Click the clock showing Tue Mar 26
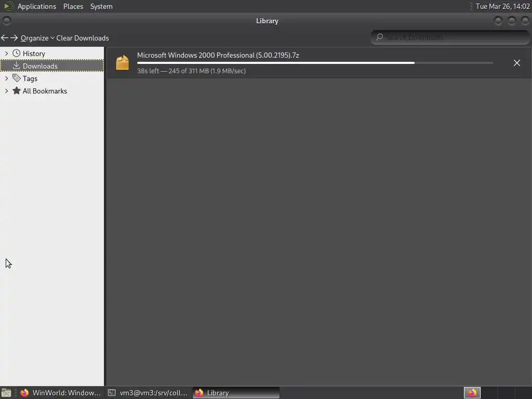This screenshot has height=399, width=532. click(x=502, y=6)
